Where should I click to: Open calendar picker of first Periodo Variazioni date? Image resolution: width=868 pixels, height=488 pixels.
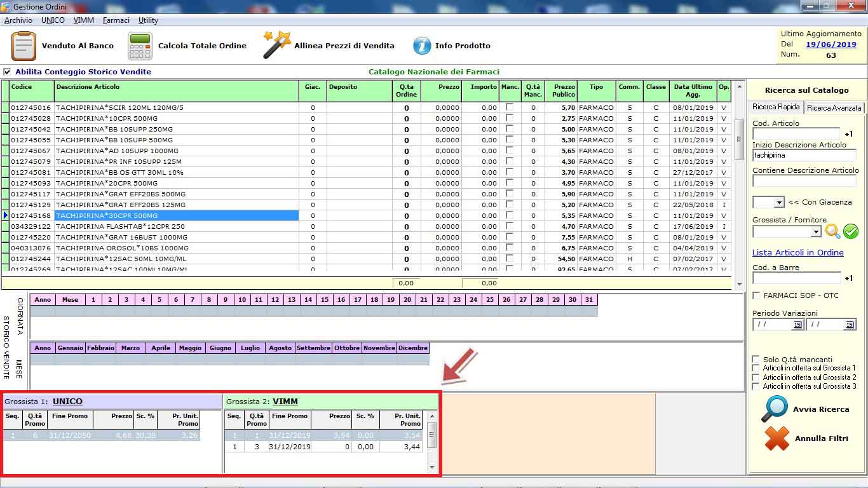tap(797, 325)
